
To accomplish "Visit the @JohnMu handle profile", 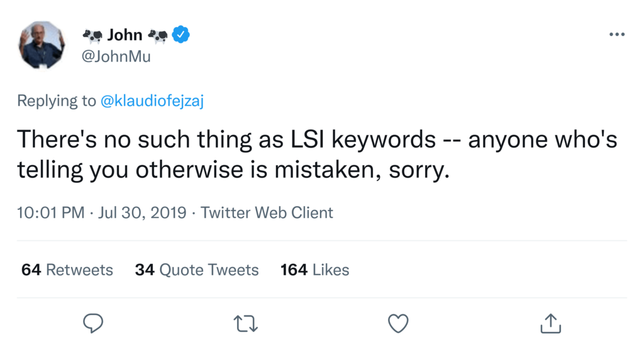I will pyautogui.click(x=116, y=57).
